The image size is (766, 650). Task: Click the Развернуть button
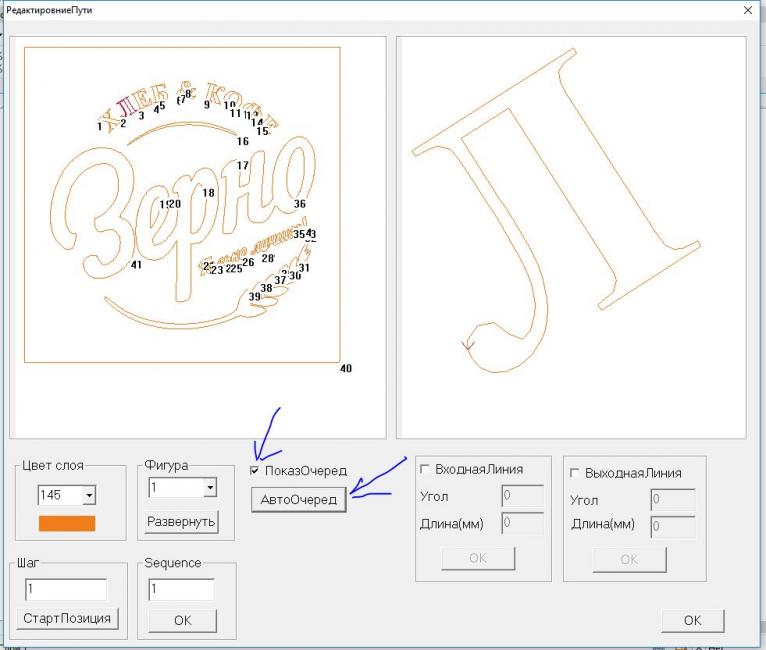click(182, 521)
